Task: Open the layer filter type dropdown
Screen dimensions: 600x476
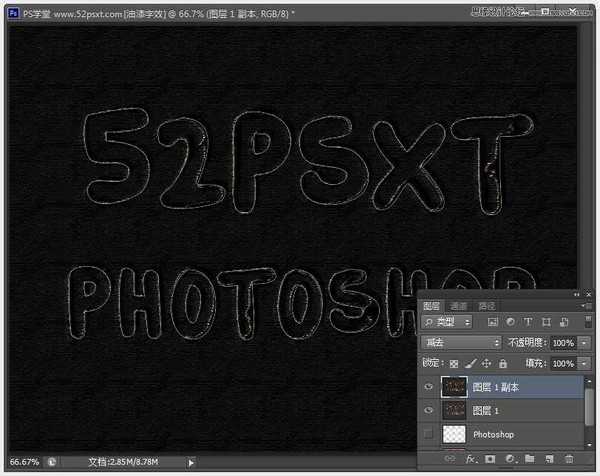Action: click(x=447, y=322)
